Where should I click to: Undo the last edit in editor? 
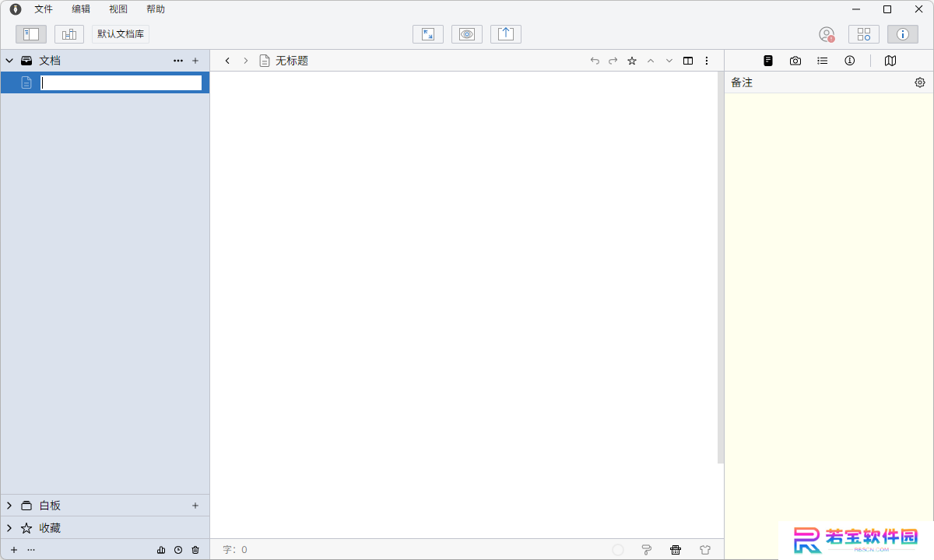(595, 61)
